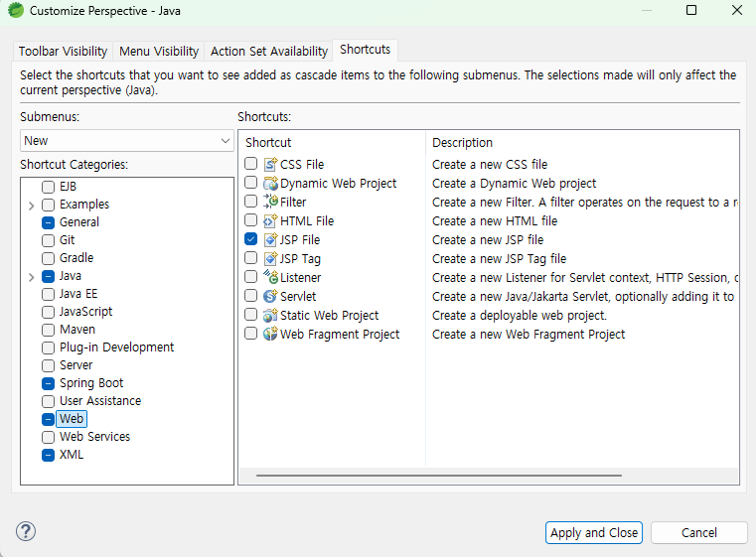Uncheck the JSP File shortcut
The image size is (756, 557).
(250, 239)
